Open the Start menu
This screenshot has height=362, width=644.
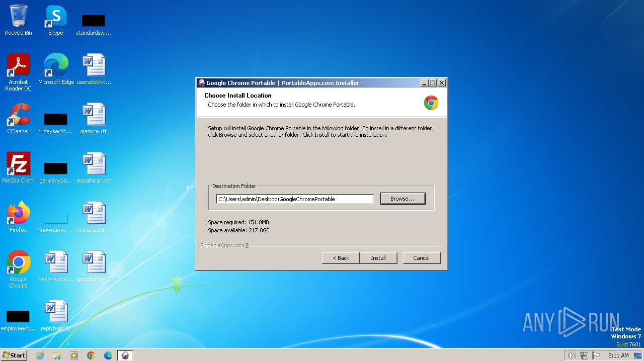[14, 355]
